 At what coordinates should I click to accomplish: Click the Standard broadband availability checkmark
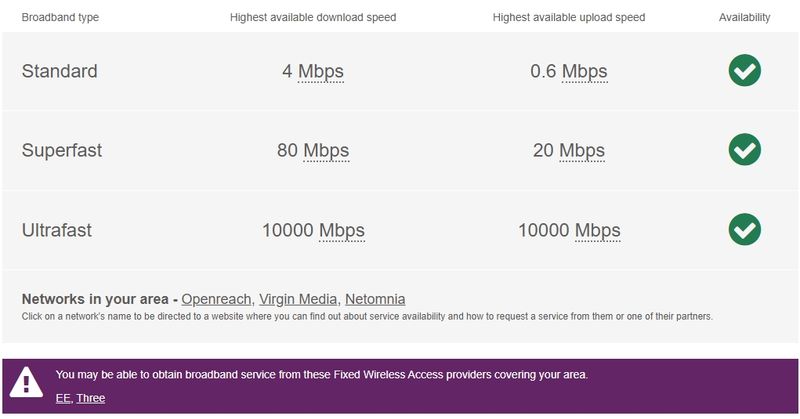click(x=744, y=71)
